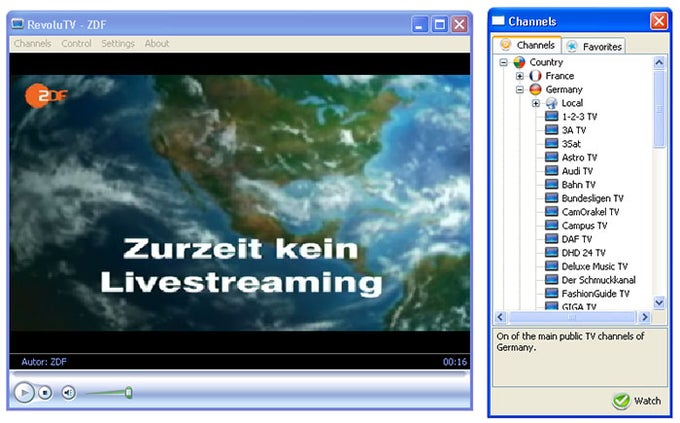Image resolution: width=680 pixels, height=423 pixels.
Task: Collapse the Germany node
Action: [x=520, y=90]
